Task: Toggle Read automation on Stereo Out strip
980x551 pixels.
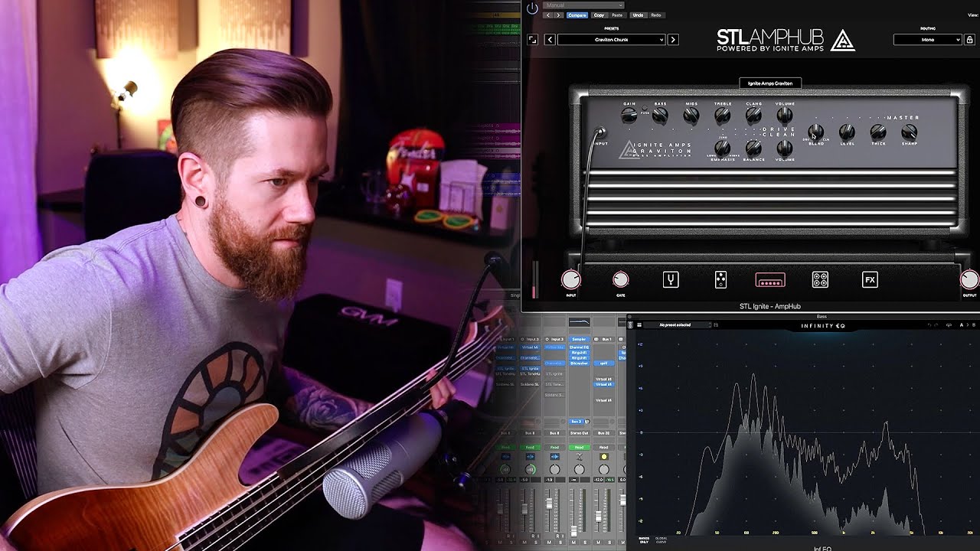Action: 579,448
